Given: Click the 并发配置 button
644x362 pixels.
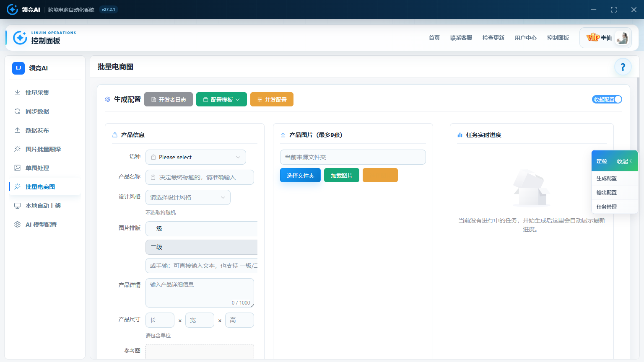Looking at the screenshot, I should click(x=272, y=99).
